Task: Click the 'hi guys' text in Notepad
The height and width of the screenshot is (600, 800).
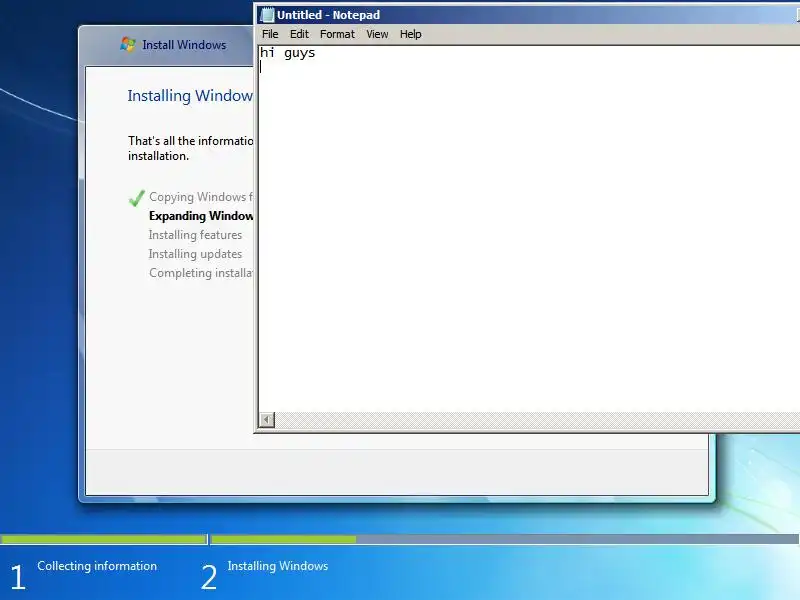Action: point(288,53)
